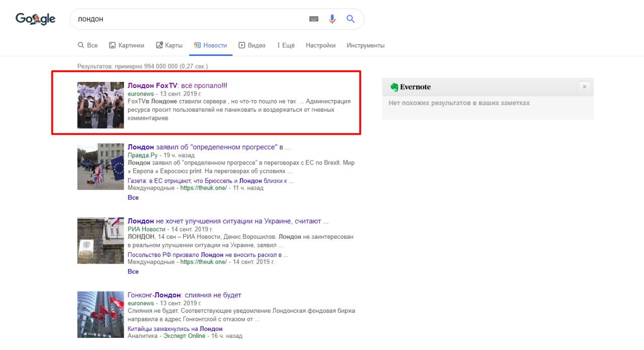The image size is (644, 350).
Task: Switch to the Картинки tab
Action: point(127,45)
